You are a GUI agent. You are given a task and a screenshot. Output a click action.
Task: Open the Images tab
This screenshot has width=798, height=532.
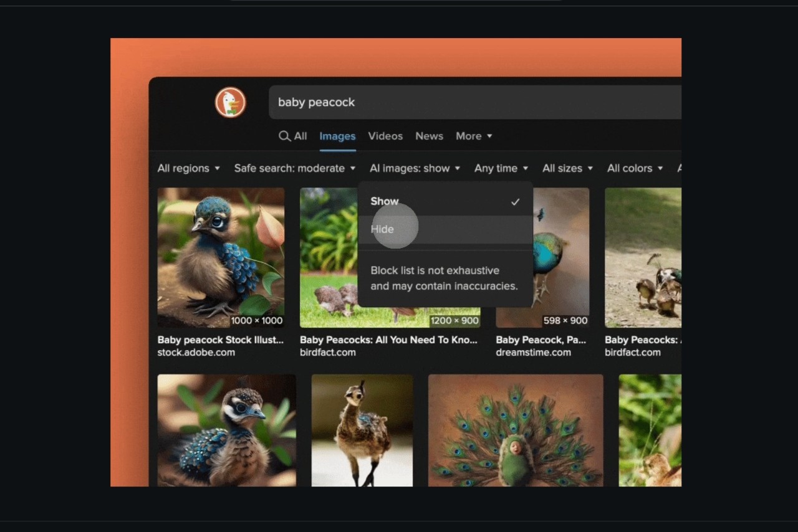point(337,136)
